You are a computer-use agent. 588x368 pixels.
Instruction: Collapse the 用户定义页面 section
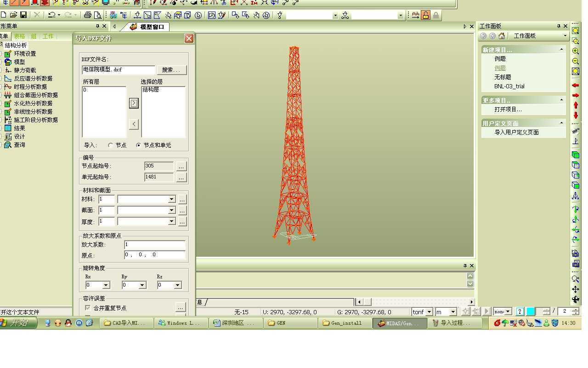pyautogui.click(x=561, y=123)
